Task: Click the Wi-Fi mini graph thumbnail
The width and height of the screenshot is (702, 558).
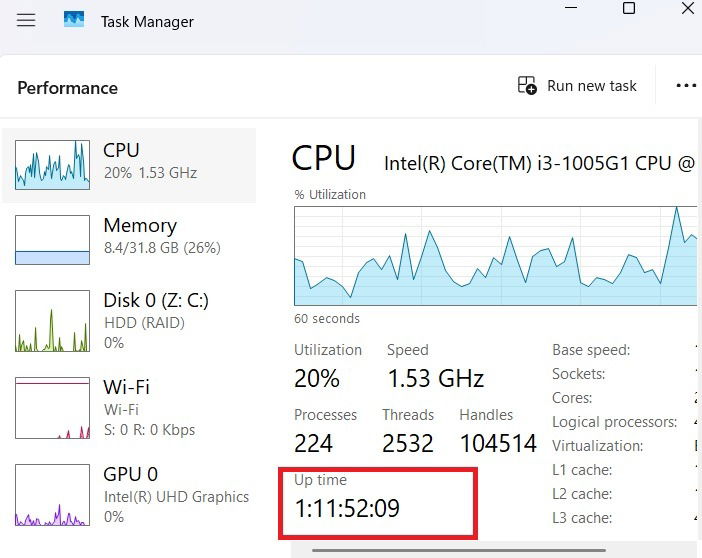Action: click(52, 408)
